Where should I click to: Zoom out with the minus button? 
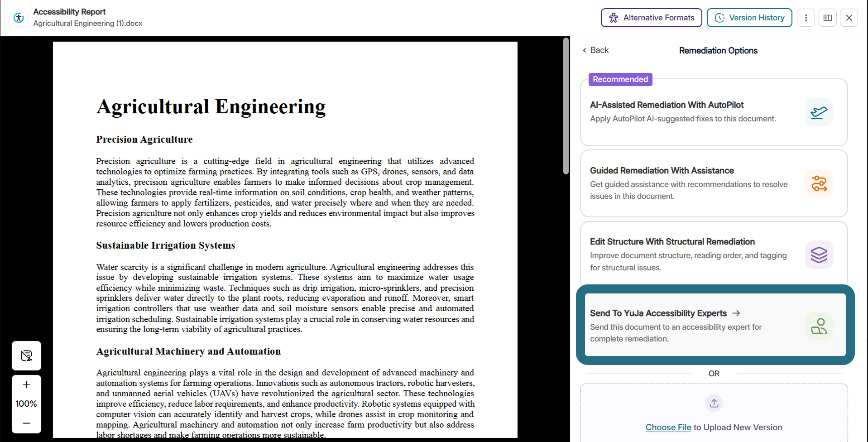click(26, 423)
